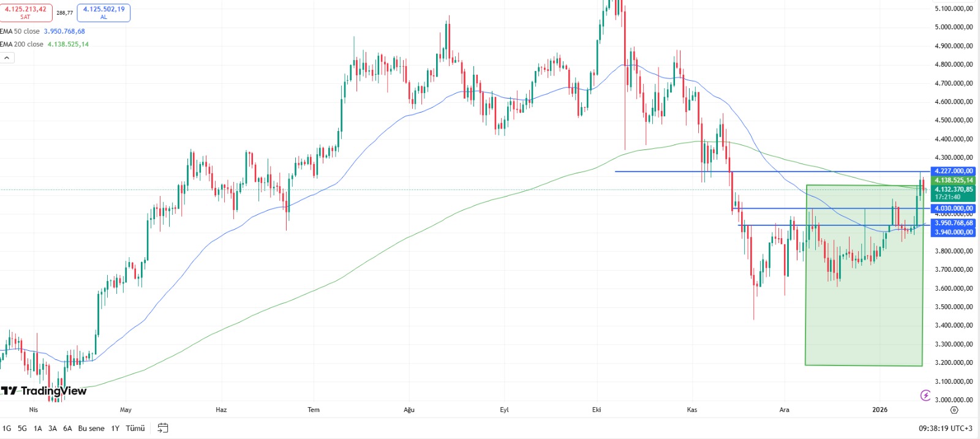Image resolution: width=980 pixels, height=439 pixels.
Task: Click the TradingView logo
Action: pyautogui.click(x=44, y=391)
